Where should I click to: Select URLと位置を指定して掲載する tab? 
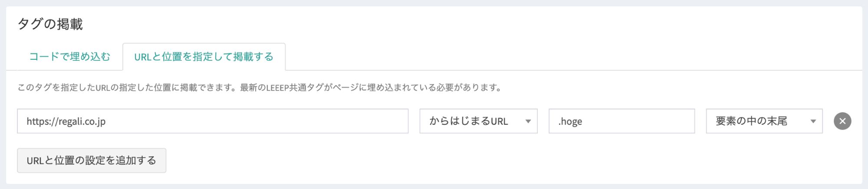pyautogui.click(x=204, y=57)
